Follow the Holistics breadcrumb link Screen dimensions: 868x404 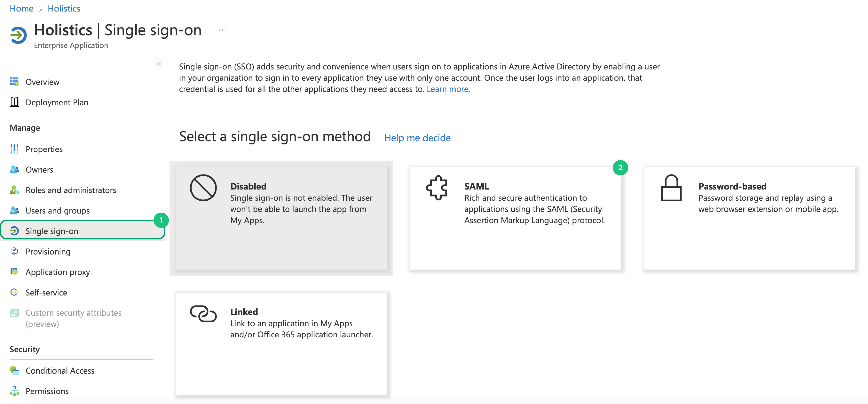pyautogui.click(x=64, y=8)
